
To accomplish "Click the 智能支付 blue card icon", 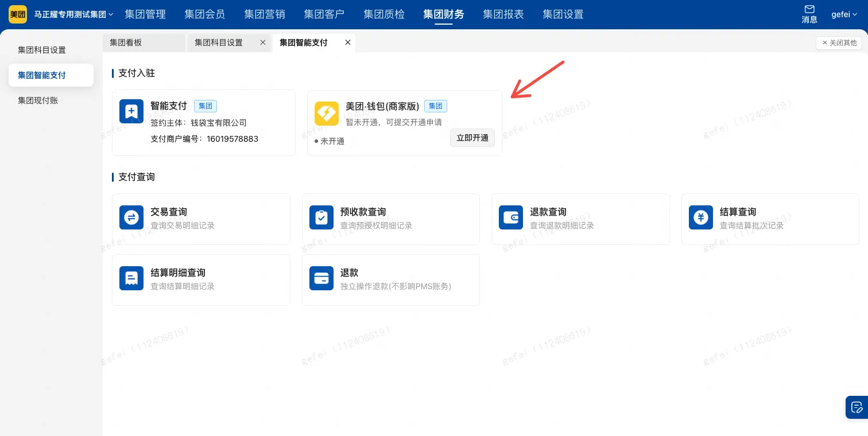I will [x=131, y=111].
